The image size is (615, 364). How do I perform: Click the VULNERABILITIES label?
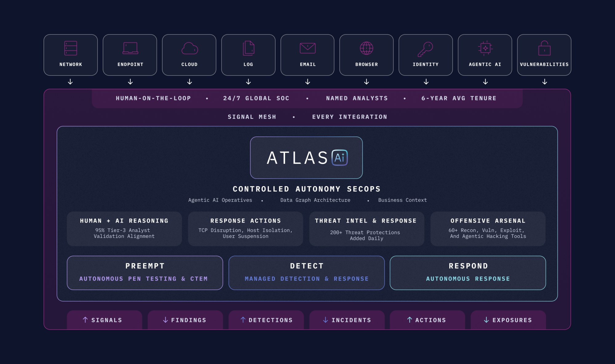pos(544,65)
